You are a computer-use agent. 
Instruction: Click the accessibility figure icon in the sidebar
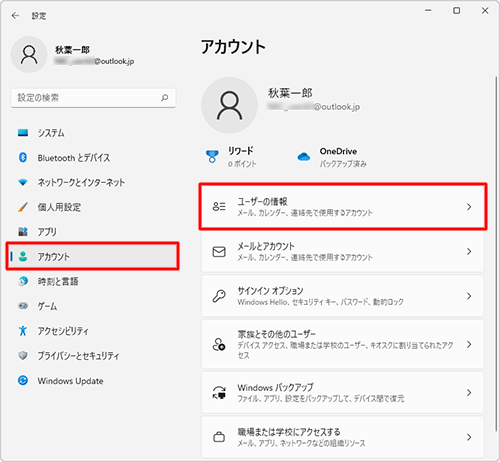pos(23,331)
